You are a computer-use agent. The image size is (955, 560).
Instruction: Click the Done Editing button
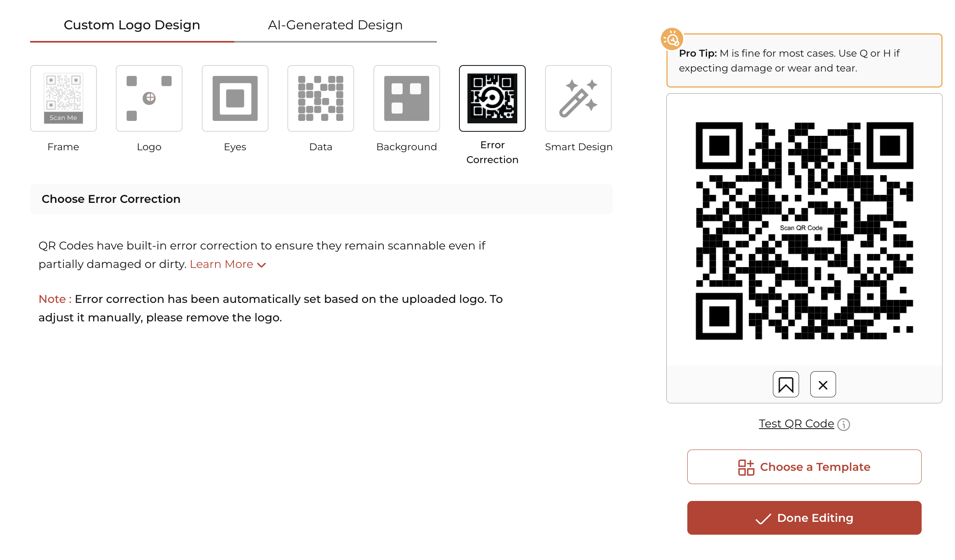804,518
